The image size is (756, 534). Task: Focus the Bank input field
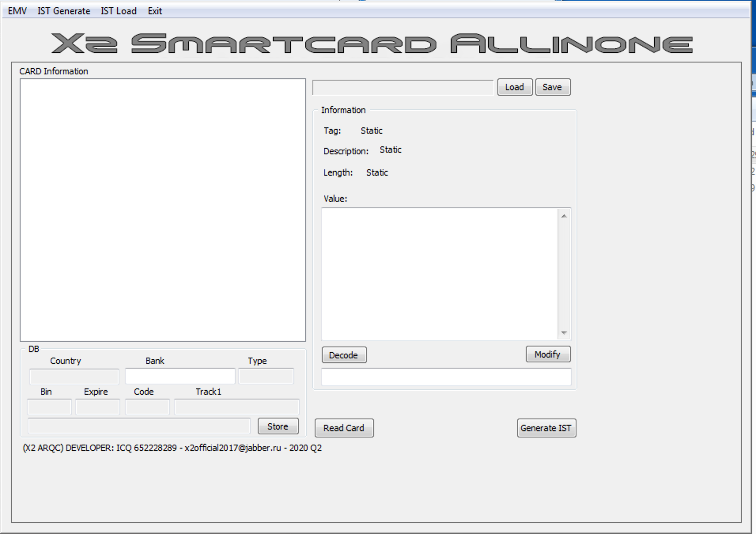click(x=180, y=376)
